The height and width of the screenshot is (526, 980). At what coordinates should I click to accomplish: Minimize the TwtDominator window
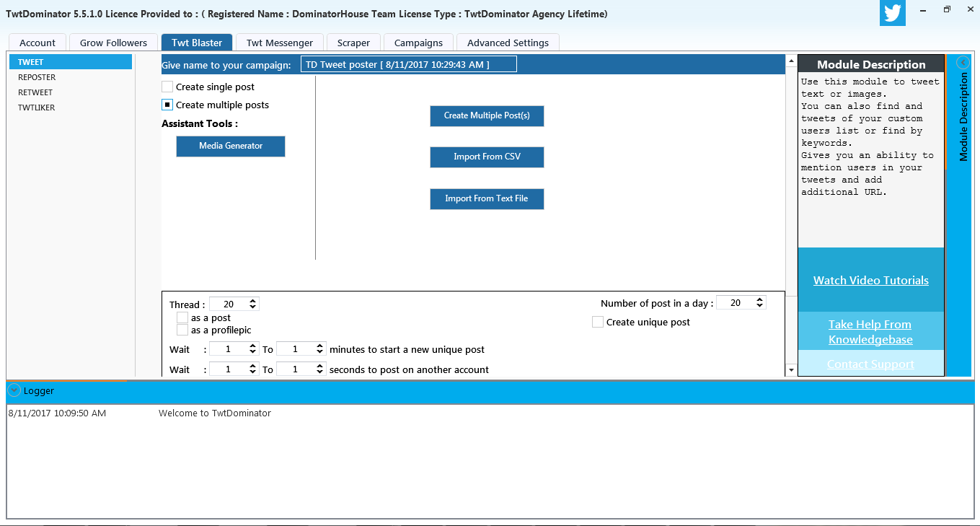(x=923, y=9)
